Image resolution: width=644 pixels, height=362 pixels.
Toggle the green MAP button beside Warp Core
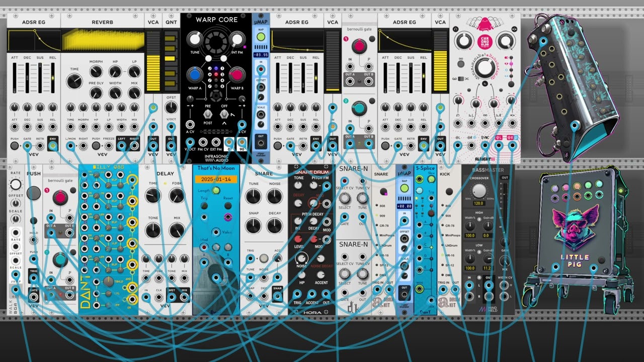(261, 38)
